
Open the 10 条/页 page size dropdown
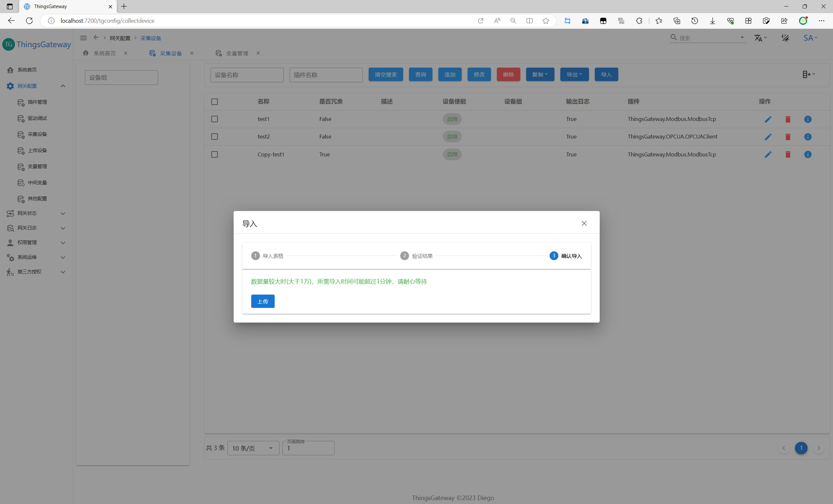253,448
